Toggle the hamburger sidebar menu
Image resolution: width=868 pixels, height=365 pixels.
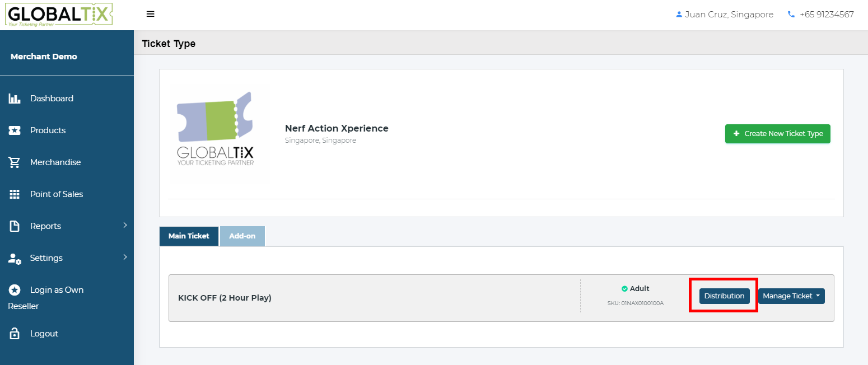pos(150,15)
